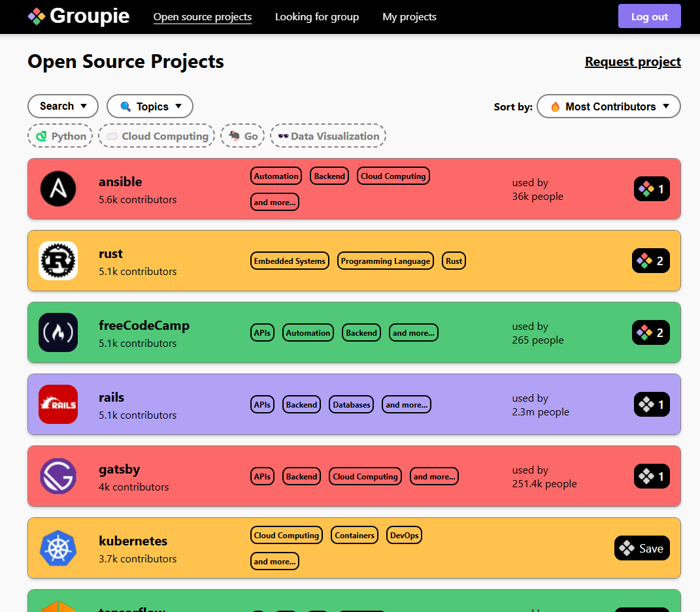
Task: Click the Groupie brand name
Action: click(90, 16)
